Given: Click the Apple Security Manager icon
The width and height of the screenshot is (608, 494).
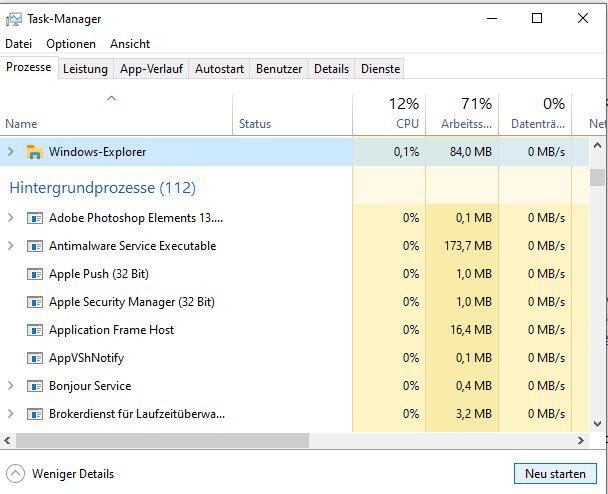Looking at the screenshot, I should pyautogui.click(x=34, y=302).
